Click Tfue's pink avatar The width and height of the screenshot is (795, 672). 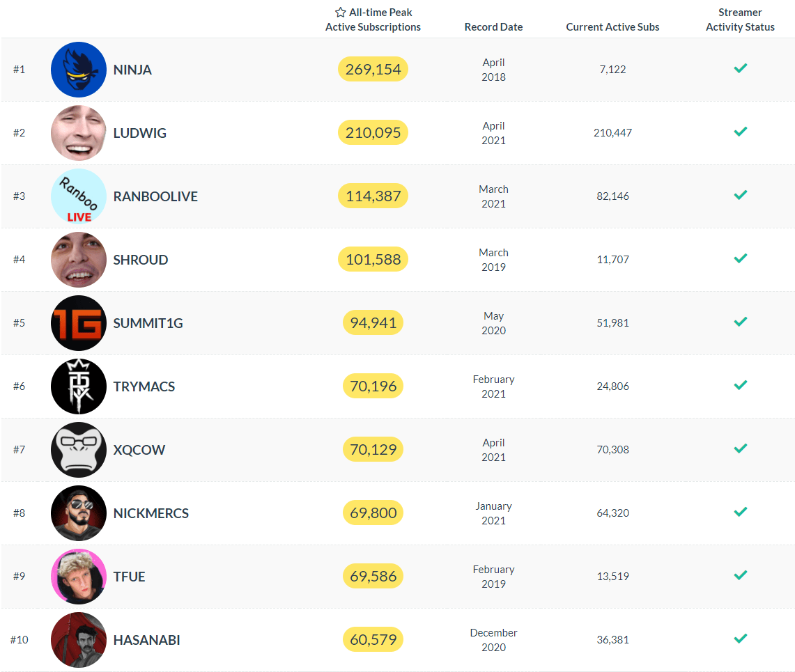click(x=79, y=577)
